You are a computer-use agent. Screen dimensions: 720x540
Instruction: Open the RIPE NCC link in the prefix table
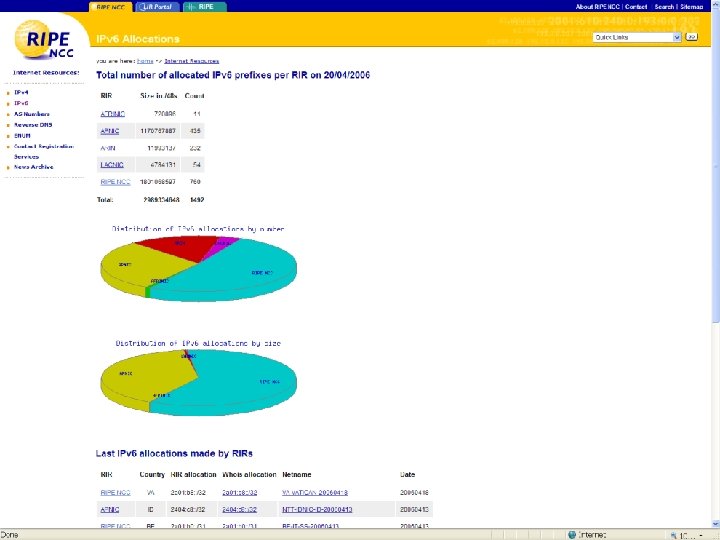(x=115, y=182)
